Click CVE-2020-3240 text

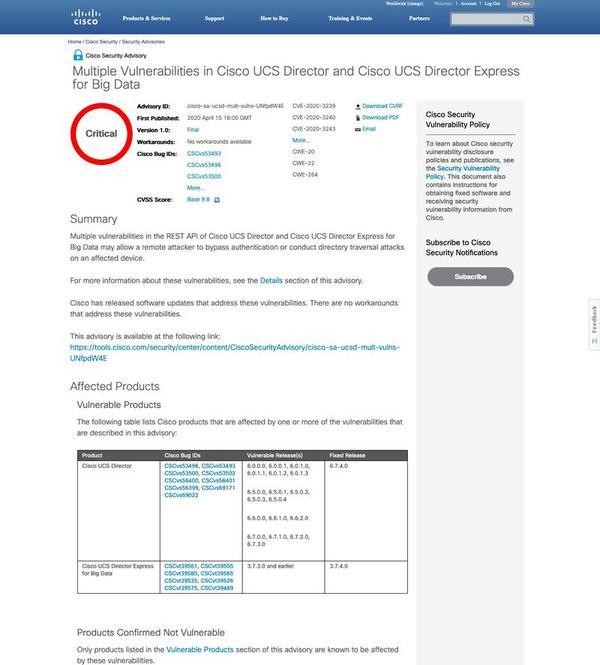(314, 117)
